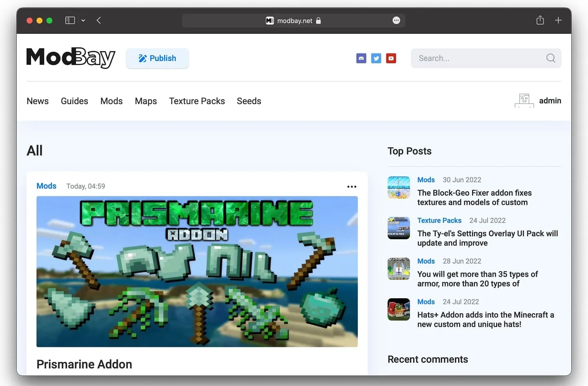The image size is (588, 386).
Task: Open Mods category dated 30 Jun 2022
Action: click(x=426, y=180)
